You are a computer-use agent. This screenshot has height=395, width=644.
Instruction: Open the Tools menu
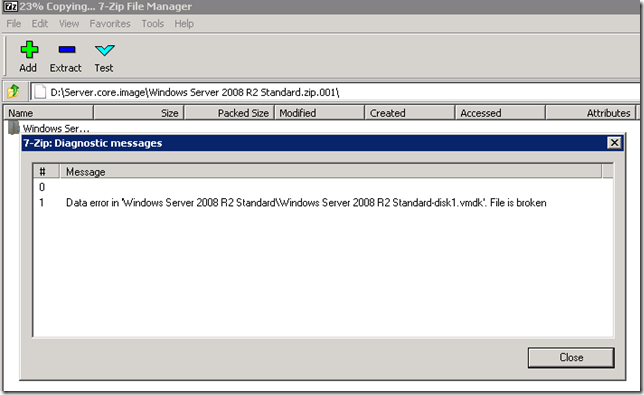[x=152, y=23]
